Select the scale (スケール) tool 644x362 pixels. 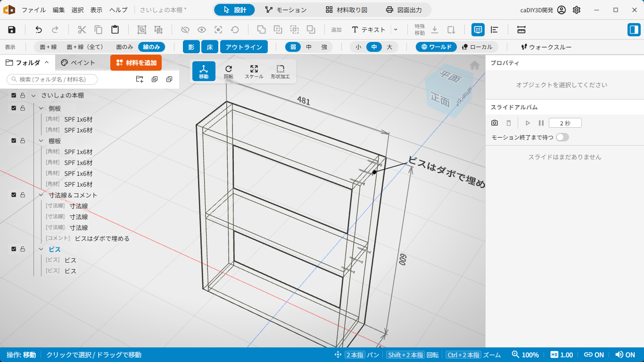pos(254,71)
